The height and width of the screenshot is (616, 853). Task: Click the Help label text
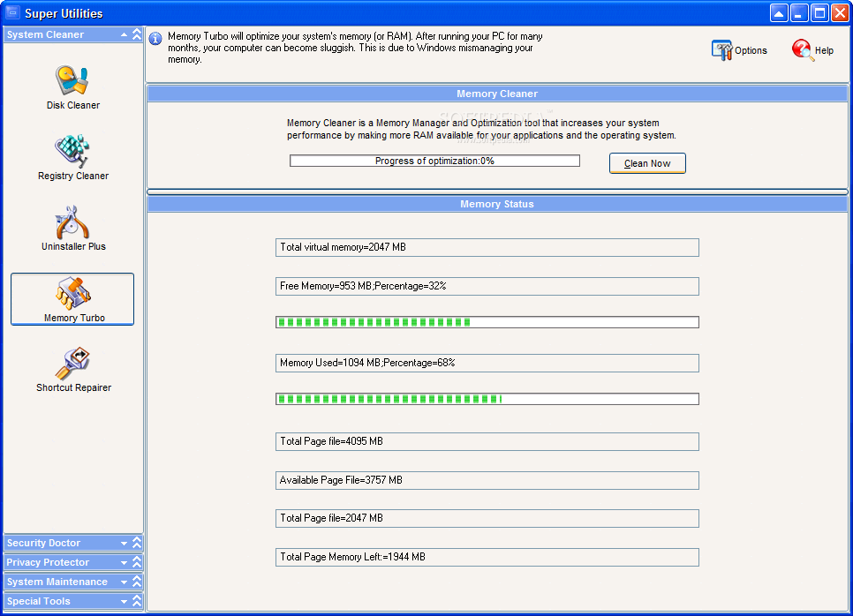pos(824,50)
